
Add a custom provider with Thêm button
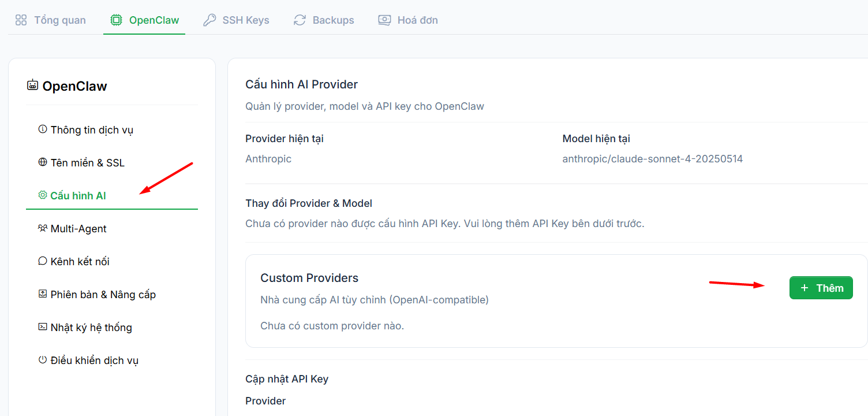[x=821, y=288]
